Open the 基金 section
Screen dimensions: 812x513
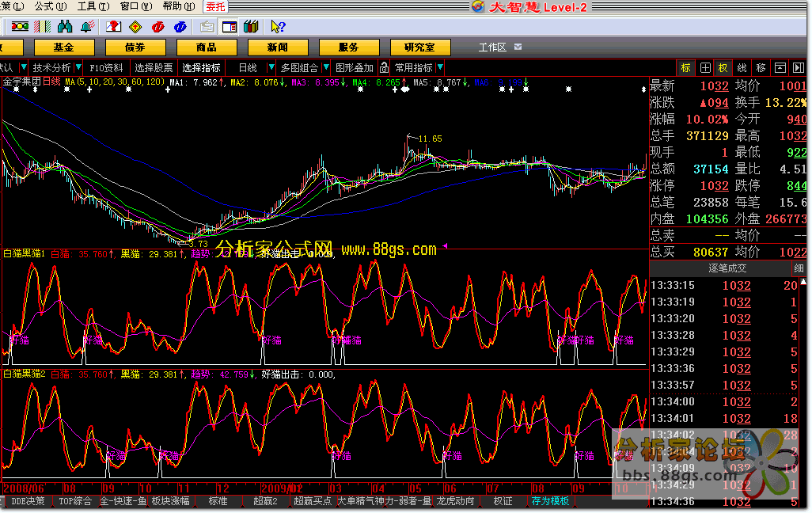tap(64, 47)
